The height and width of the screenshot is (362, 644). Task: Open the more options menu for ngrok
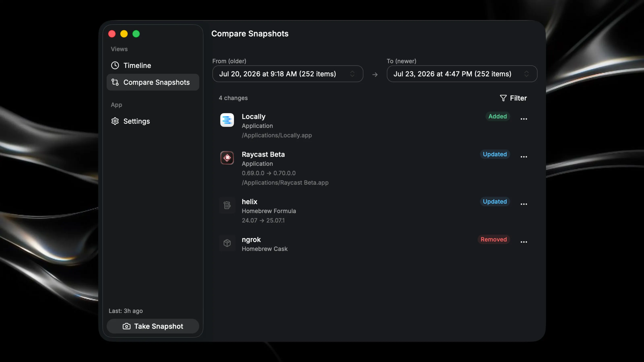pyautogui.click(x=524, y=242)
